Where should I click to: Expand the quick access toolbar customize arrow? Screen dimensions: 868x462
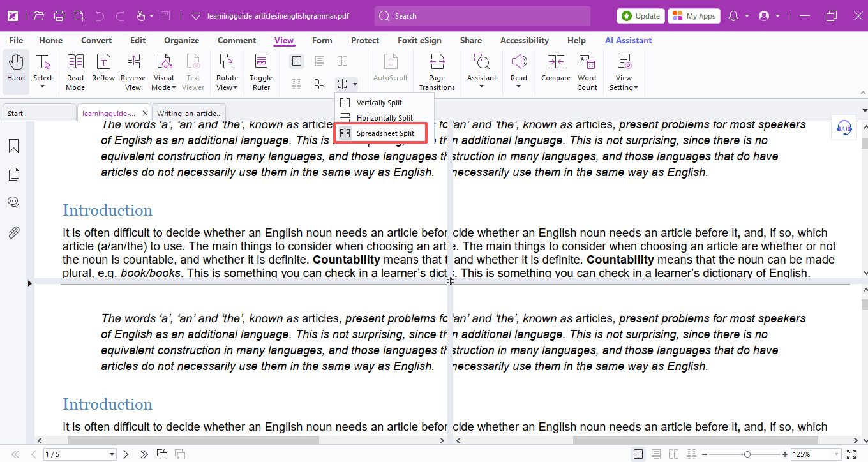(196, 16)
